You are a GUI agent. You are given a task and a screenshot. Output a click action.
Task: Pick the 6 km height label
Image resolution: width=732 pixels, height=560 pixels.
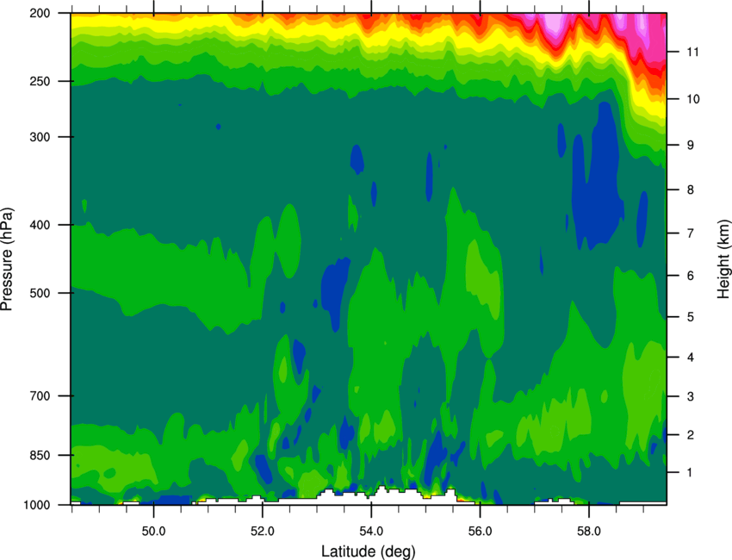(x=691, y=276)
